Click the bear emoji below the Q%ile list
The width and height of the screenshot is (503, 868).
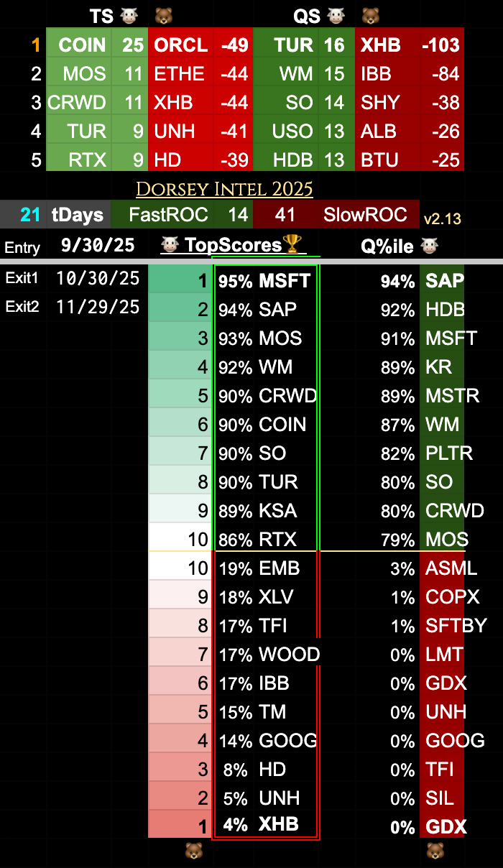(x=435, y=851)
